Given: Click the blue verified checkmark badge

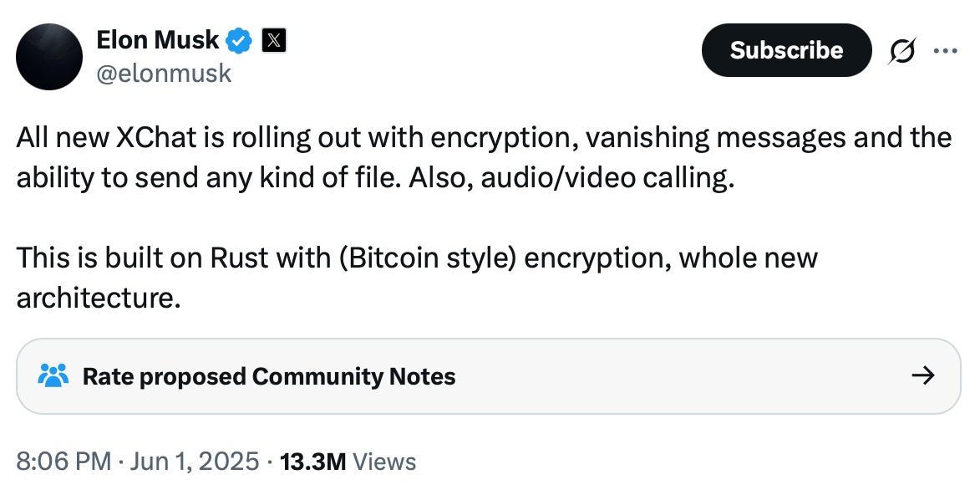Looking at the screenshot, I should tap(241, 39).
